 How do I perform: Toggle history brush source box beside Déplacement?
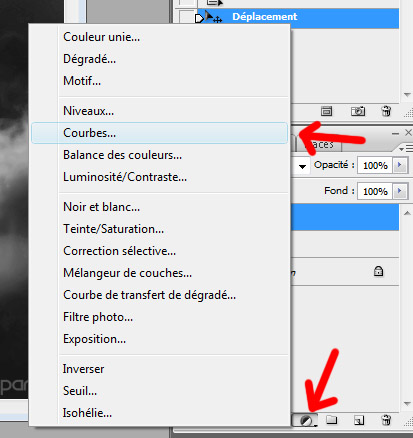pyautogui.click(x=186, y=17)
